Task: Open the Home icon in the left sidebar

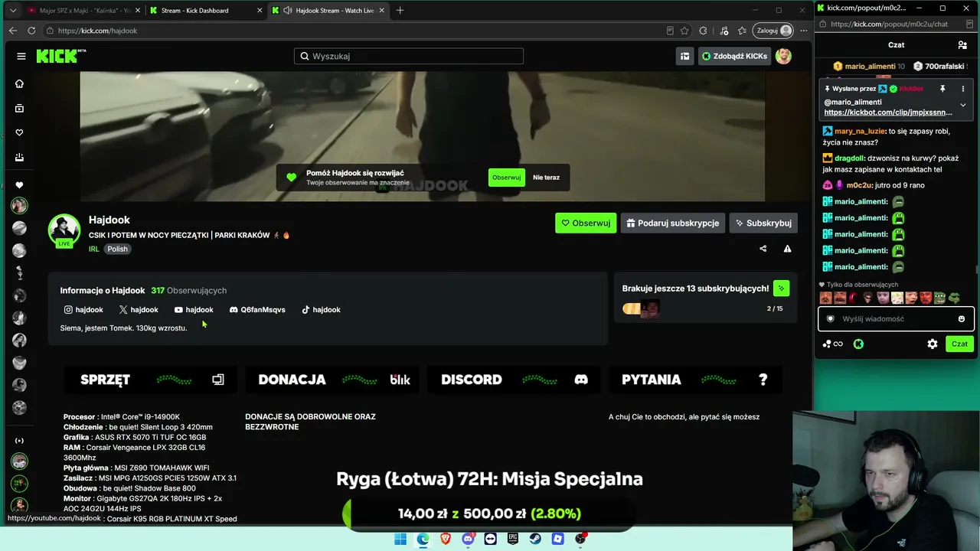Action: tap(20, 84)
